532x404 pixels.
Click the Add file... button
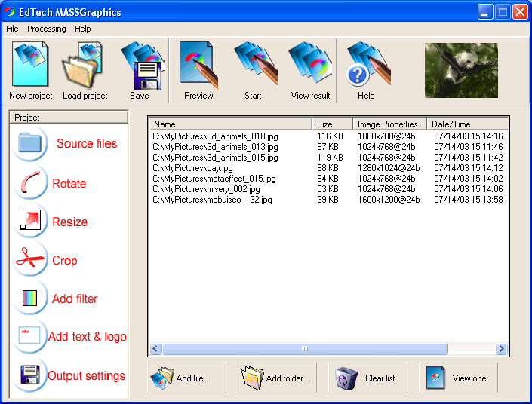186,378
